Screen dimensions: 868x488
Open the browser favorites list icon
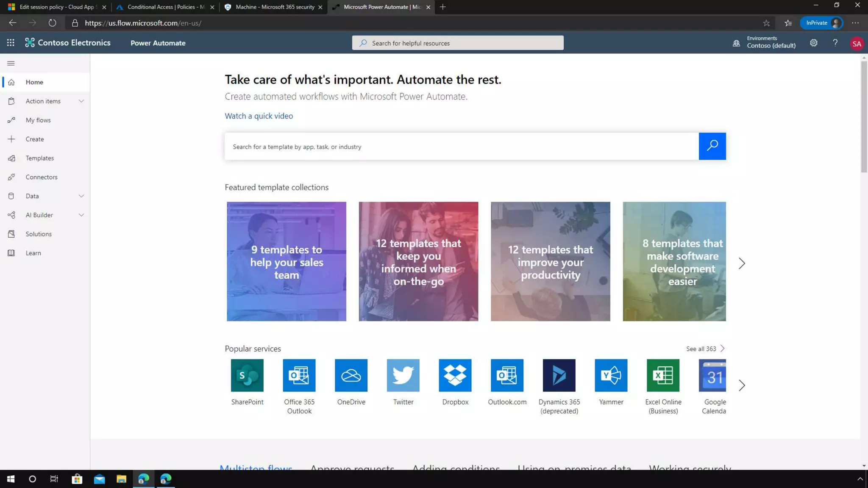point(788,23)
